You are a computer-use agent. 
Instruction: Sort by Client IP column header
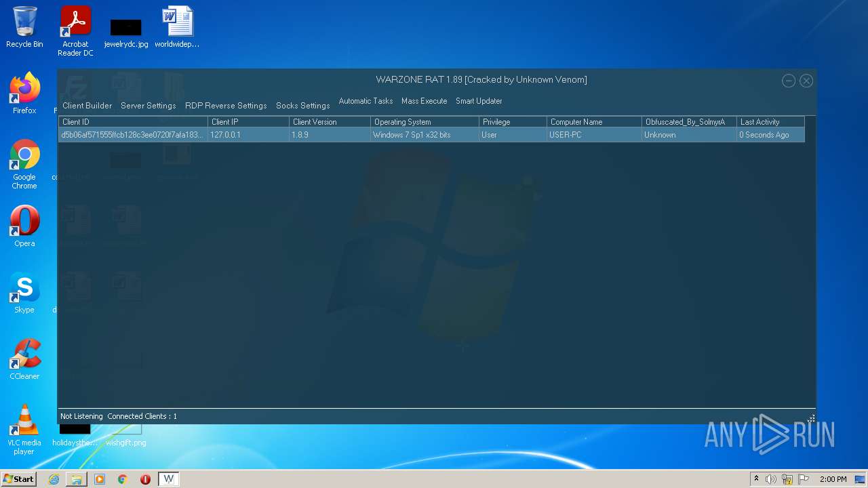click(248, 122)
